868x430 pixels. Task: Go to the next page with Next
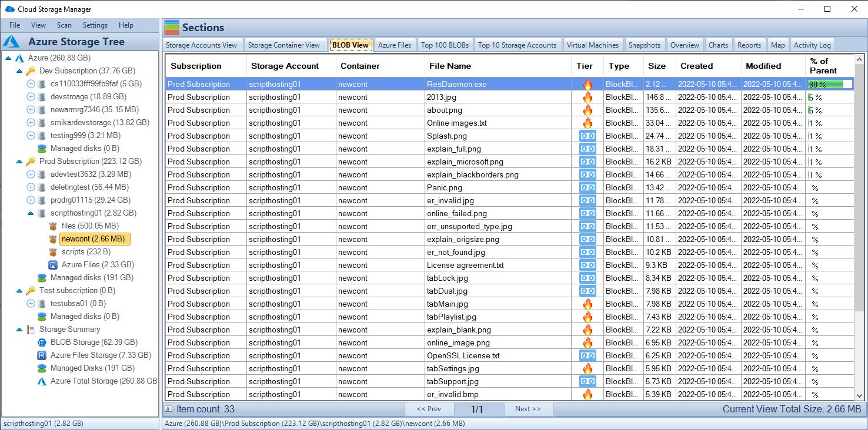pos(528,409)
